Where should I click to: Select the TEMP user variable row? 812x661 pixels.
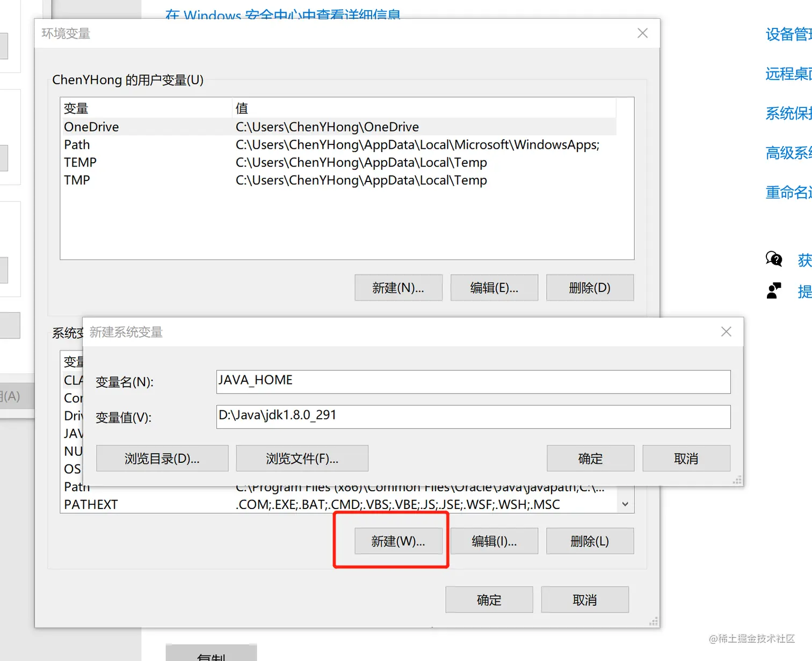click(x=339, y=162)
